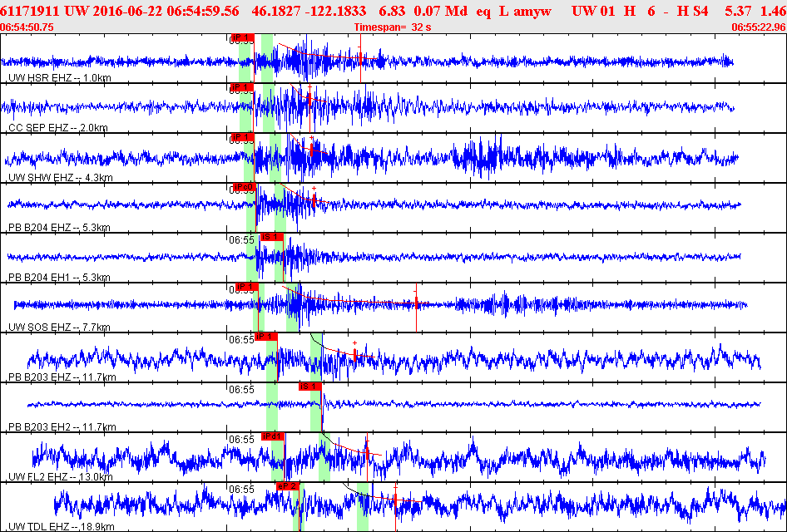Click the red coda plus marker on PB B204 EHZ trace

[x=314, y=188]
